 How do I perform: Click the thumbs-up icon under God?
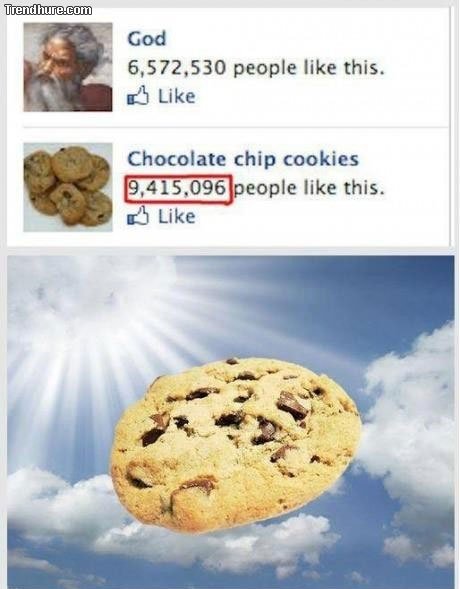click(138, 96)
